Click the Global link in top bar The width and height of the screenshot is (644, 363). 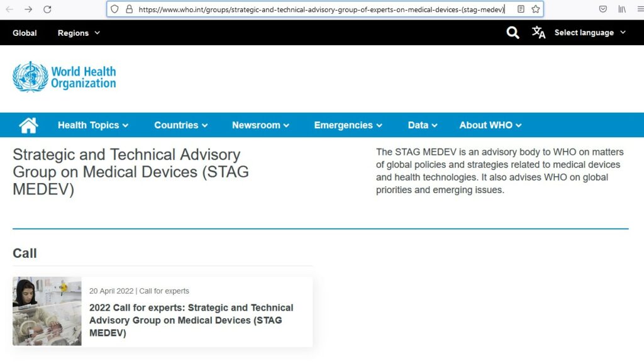point(25,33)
